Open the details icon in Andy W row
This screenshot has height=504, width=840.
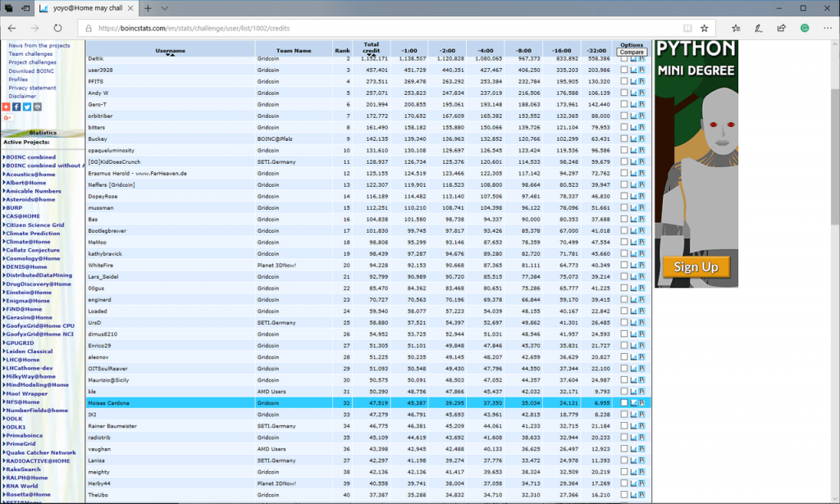point(641,93)
